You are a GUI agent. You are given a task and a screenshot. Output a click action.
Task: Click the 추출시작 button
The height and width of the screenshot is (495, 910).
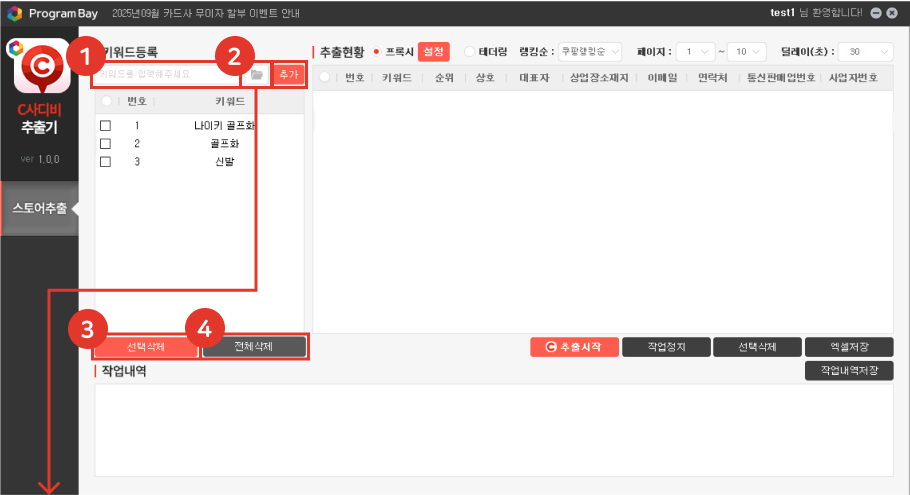click(x=573, y=347)
